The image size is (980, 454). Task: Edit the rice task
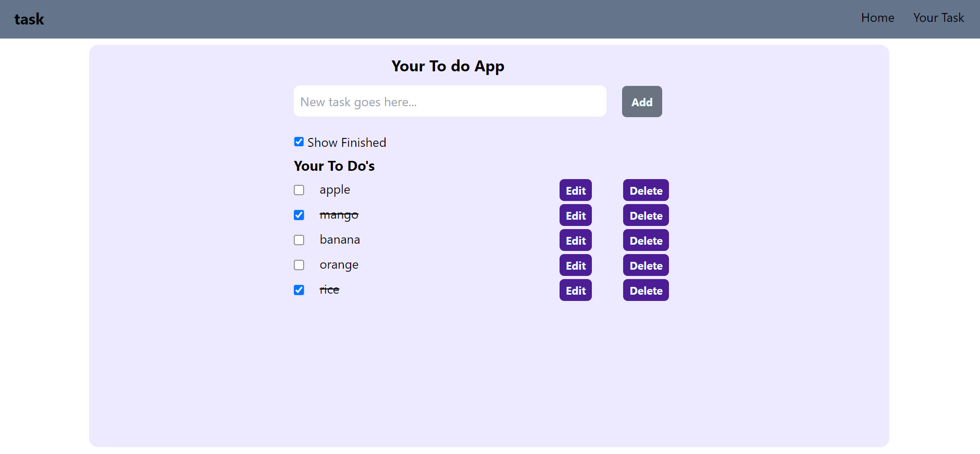click(575, 291)
